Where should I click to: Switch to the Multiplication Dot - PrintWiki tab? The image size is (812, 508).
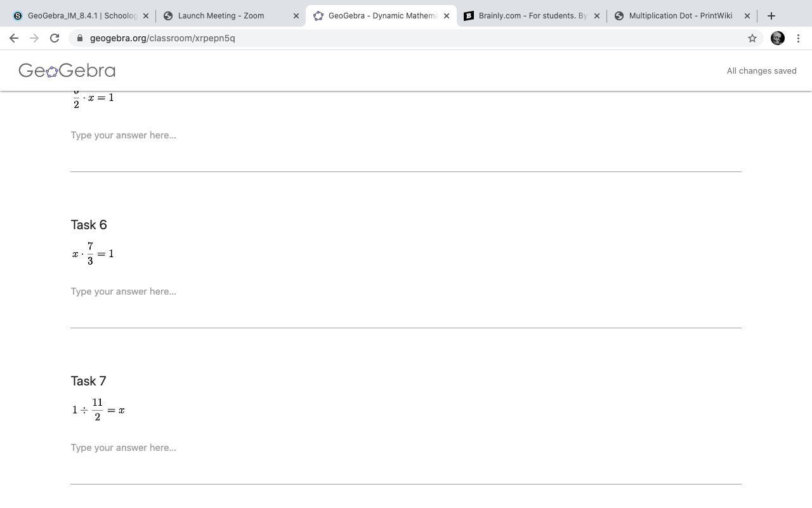pos(681,16)
